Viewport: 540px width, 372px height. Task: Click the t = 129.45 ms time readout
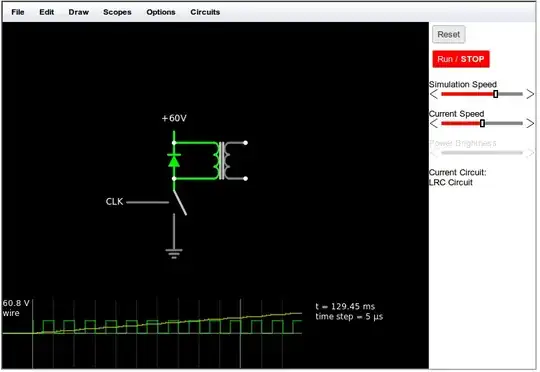[x=345, y=307]
